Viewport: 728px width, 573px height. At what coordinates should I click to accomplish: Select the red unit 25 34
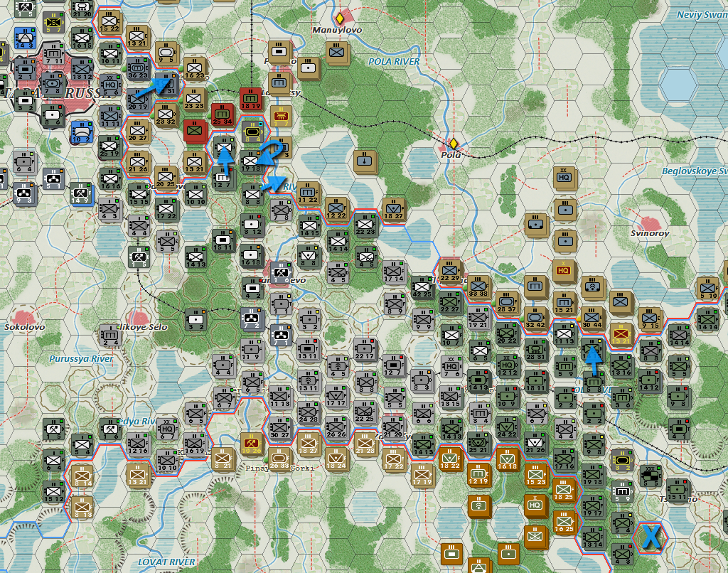(222, 115)
